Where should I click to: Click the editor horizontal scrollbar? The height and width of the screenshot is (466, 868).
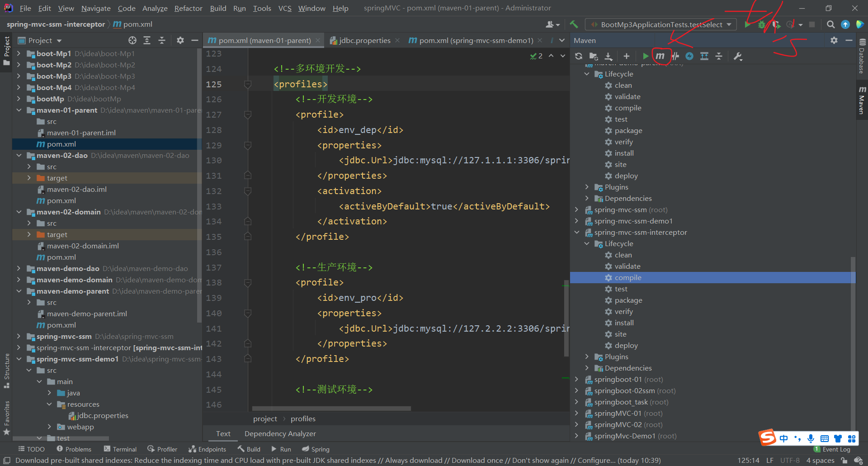click(x=331, y=409)
